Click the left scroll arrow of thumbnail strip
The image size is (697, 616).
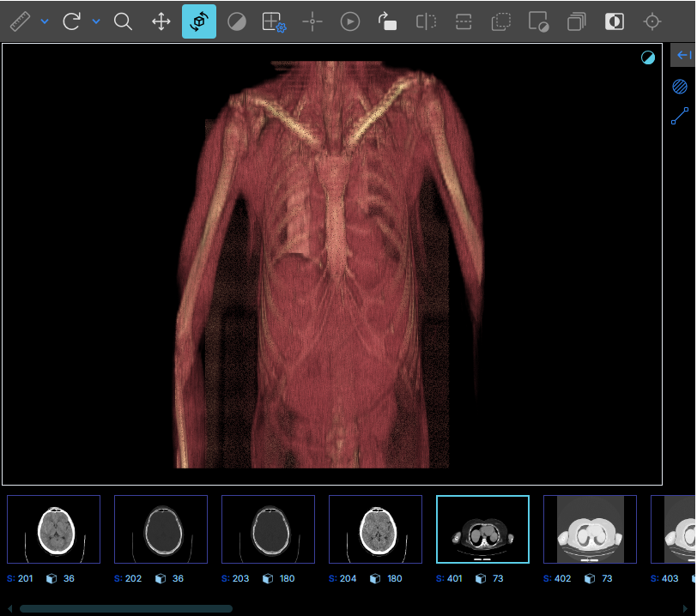[9, 608]
